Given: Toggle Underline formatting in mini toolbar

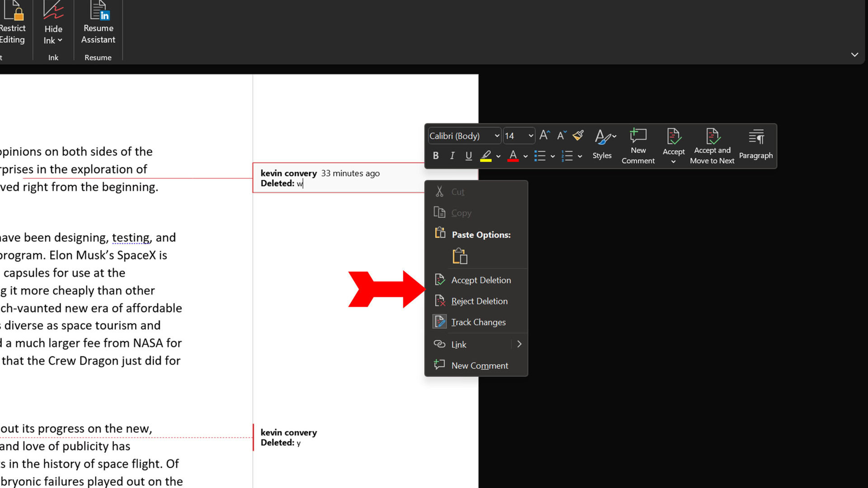Looking at the screenshot, I should [468, 156].
